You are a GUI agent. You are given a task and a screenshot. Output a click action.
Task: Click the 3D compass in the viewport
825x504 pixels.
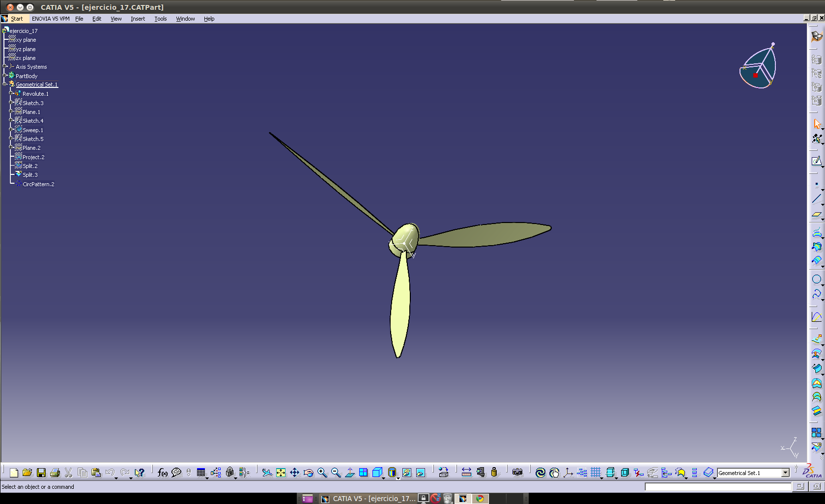(x=758, y=66)
